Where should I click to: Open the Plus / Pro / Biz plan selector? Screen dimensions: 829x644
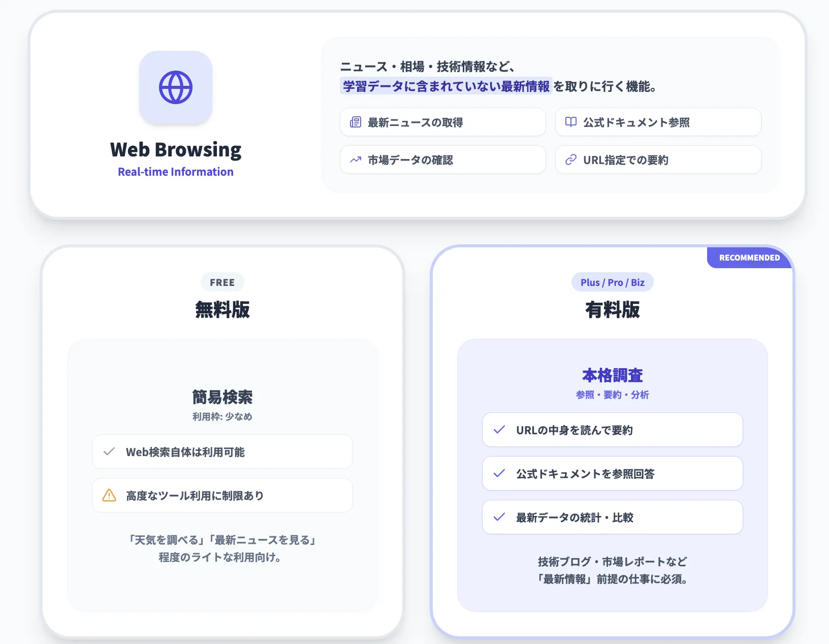click(x=612, y=282)
